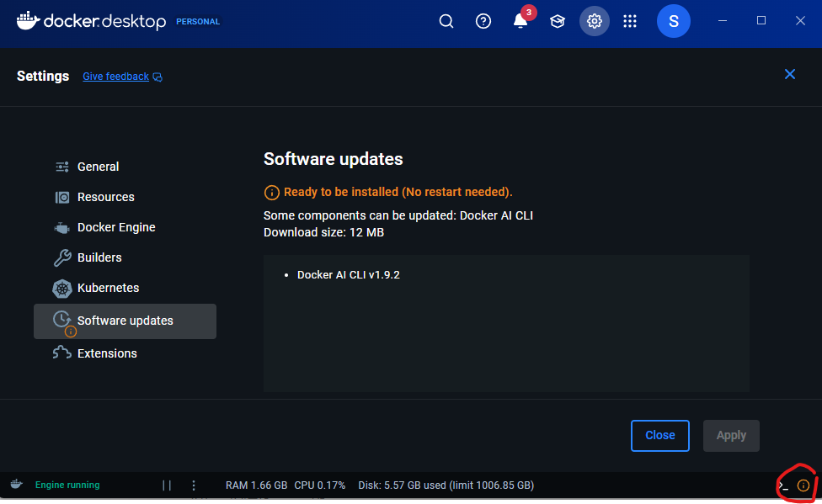The height and width of the screenshot is (504, 822).
Task: Click the RAM 1.66 GB readout
Action: coord(256,485)
